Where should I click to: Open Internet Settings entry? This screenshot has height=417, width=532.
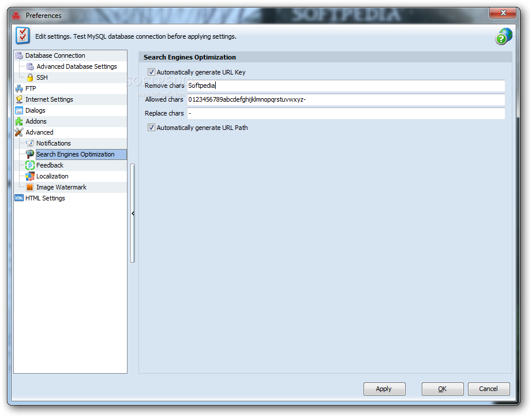click(x=49, y=99)
